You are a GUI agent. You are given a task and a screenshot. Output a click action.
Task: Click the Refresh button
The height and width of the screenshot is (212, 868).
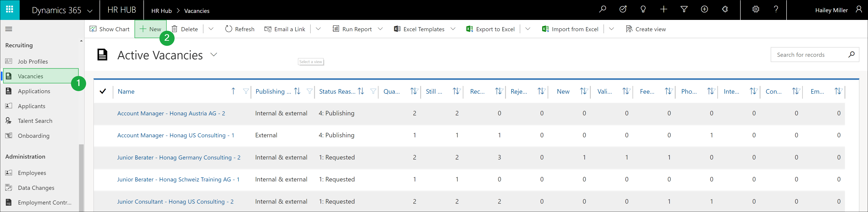240,29
